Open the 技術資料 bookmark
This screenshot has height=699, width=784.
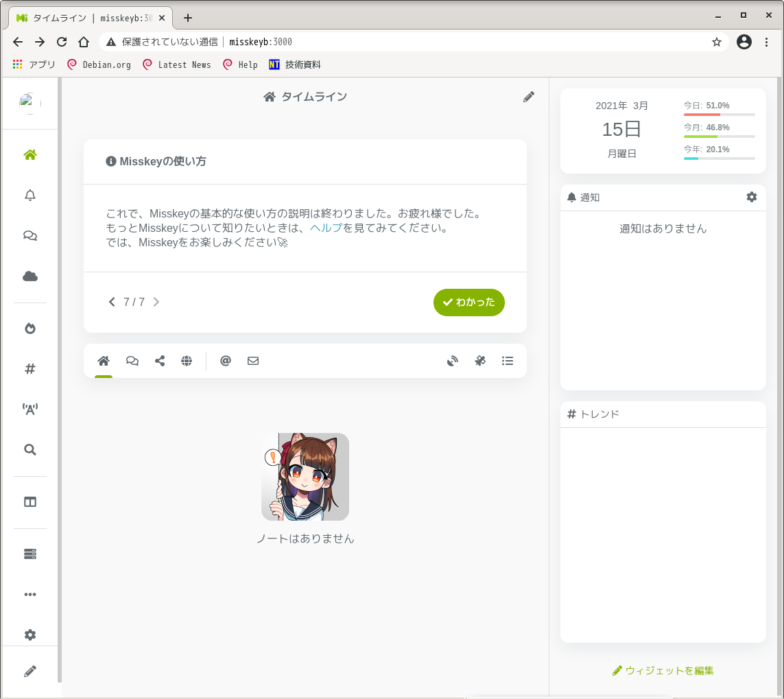click(x=295, y=64)
